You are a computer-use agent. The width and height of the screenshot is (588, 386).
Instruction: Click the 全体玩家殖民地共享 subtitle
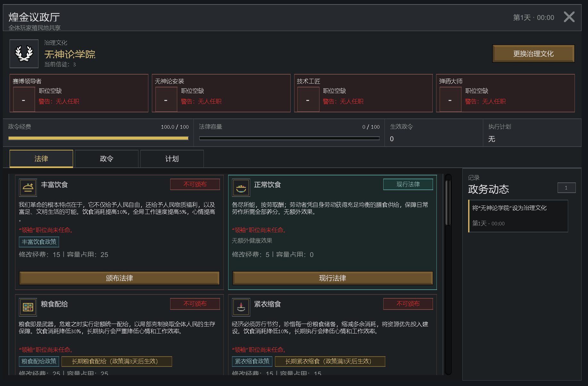coord(35,28)
